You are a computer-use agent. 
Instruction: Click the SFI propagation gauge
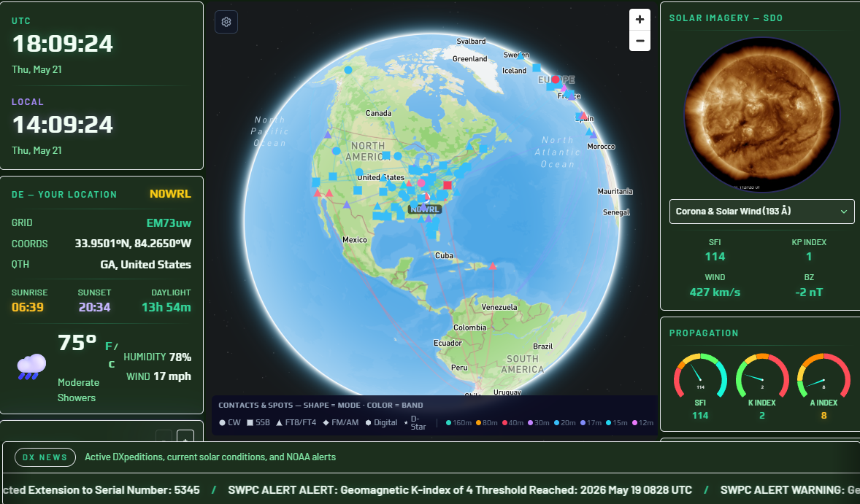coord(700,376)
